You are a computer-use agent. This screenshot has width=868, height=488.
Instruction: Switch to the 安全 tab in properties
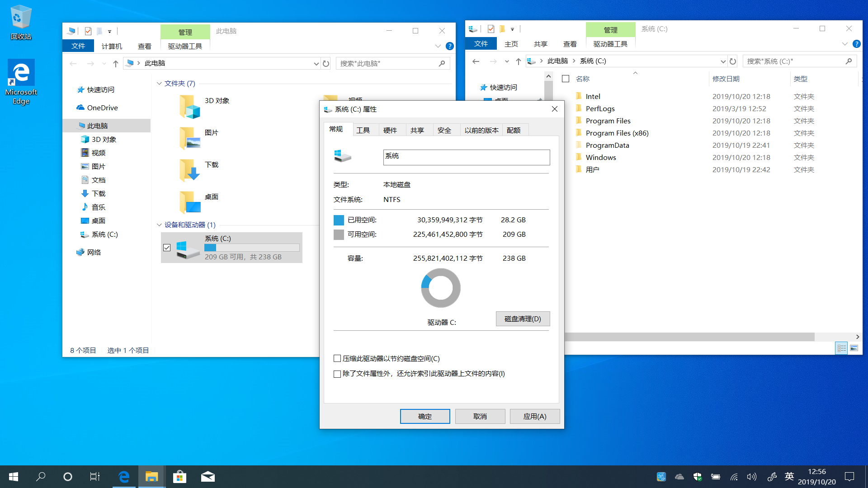(444, 131)
